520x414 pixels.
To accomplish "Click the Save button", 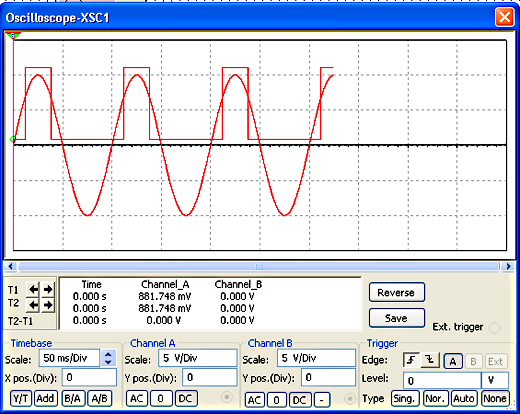I will coord(397,318).
